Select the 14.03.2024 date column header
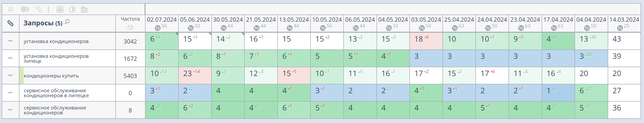 point(624,19)
